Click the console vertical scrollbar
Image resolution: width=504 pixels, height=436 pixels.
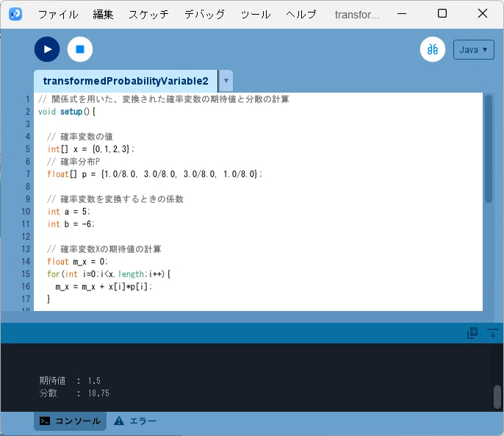tap(497, 397)
